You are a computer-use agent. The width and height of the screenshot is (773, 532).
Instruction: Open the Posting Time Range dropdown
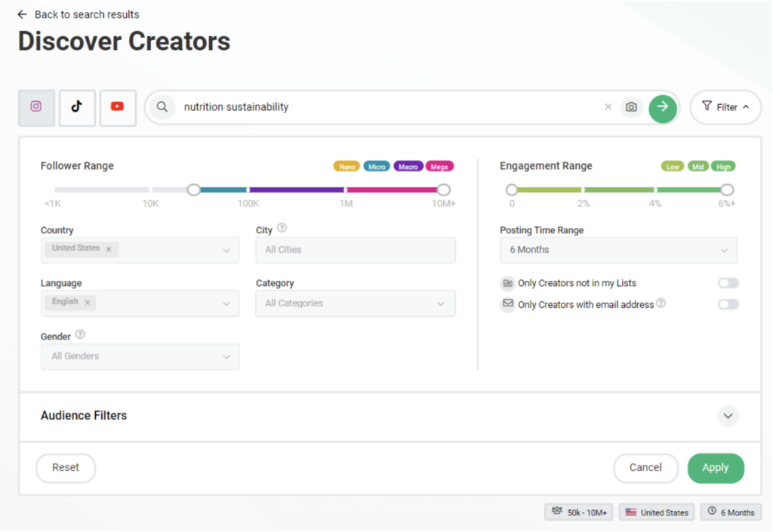pyautogui.click(x=617, y=250)
